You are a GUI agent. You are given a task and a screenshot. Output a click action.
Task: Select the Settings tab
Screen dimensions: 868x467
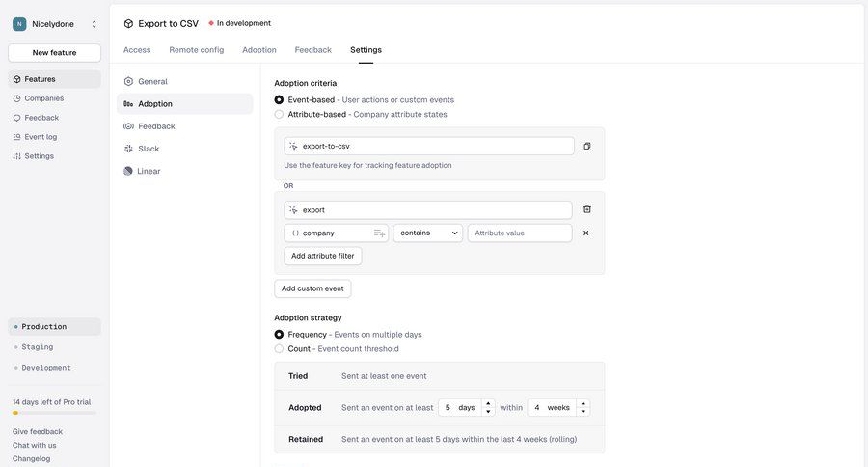point(366,50)
